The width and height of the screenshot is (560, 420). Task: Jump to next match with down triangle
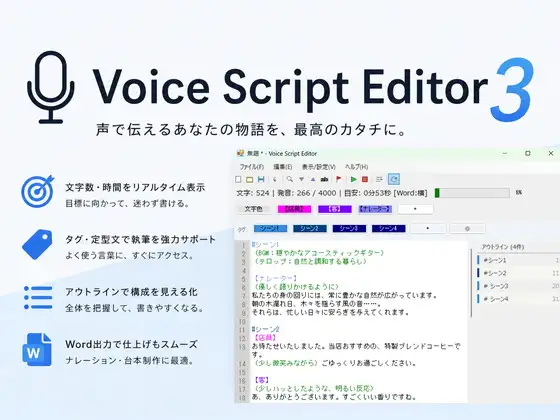tap(301, 179)
